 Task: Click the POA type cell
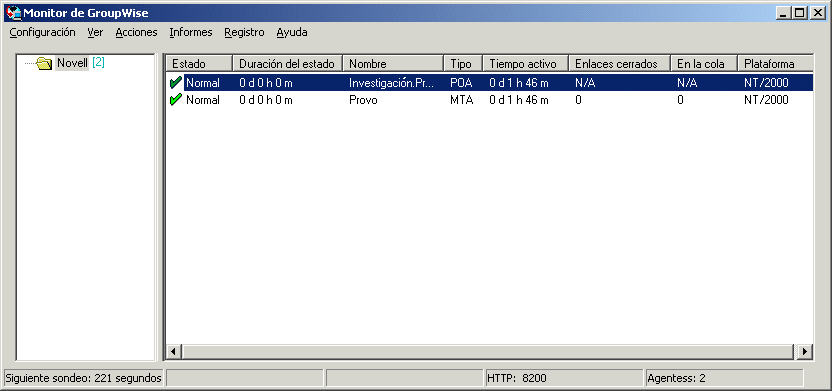461,83
